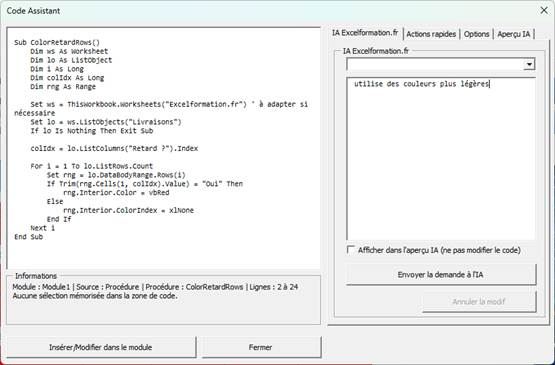The height and width of the screenshot is (365, 555).
Task: Click the 'rng.Interior.Color = vbRed' line
Action: point(116,193)
